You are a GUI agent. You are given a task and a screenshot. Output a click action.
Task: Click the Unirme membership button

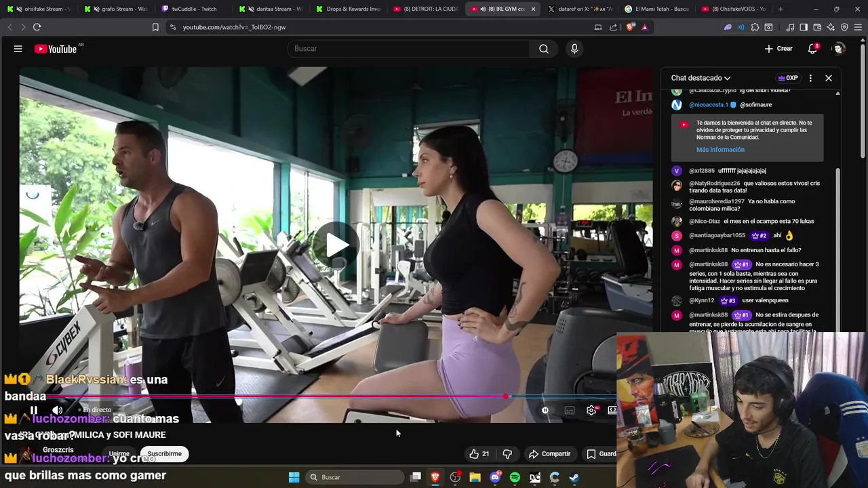pyautogui.click(x=119, y=454)
